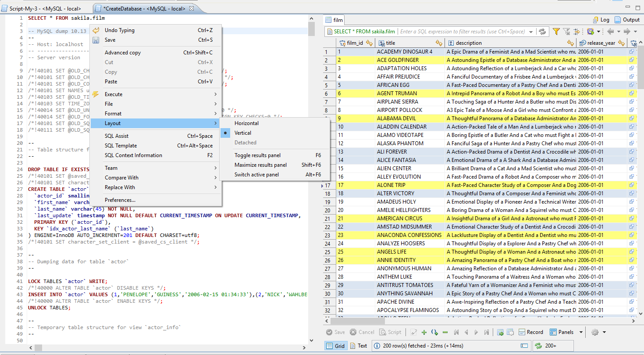Click the green plus add row icon
This screenshot has height=355, width=644.
click(x=424, y=332)
